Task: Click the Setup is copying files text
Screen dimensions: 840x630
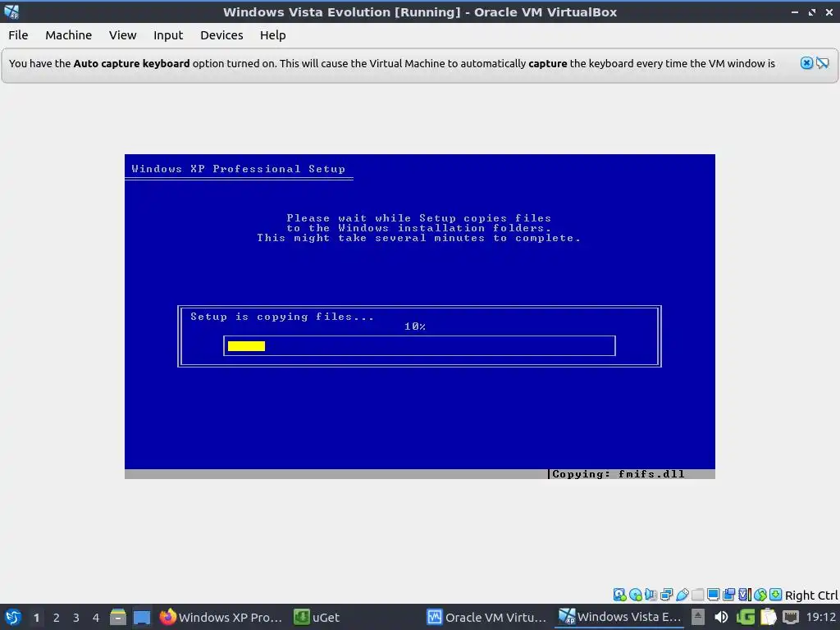Action: (x=282, y=317)
